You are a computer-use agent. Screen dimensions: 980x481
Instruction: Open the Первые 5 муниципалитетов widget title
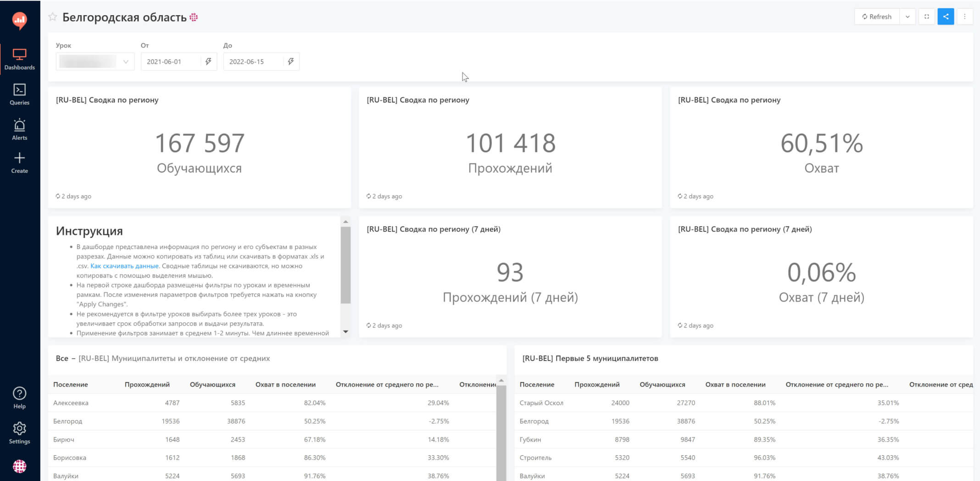coord(590,358)
